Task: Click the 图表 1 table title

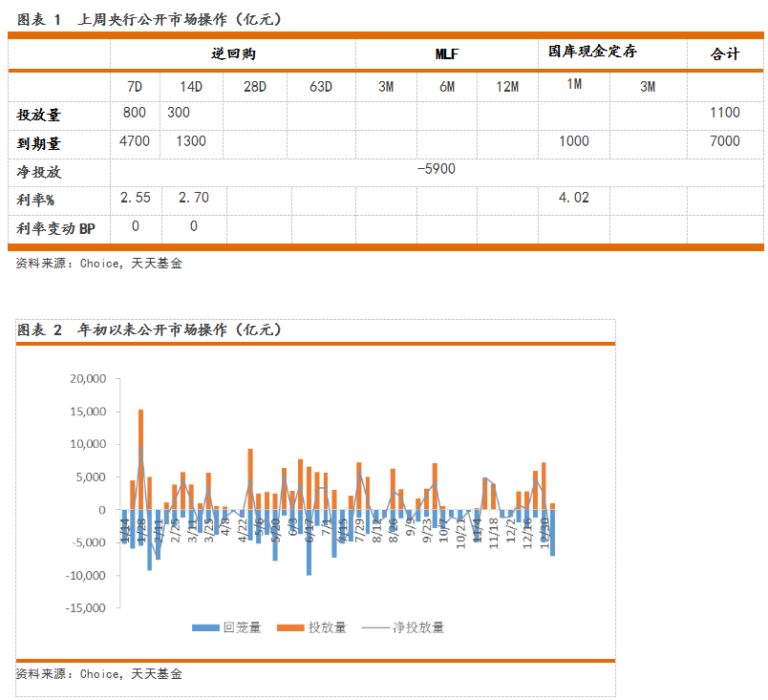Action: (149, 20)
